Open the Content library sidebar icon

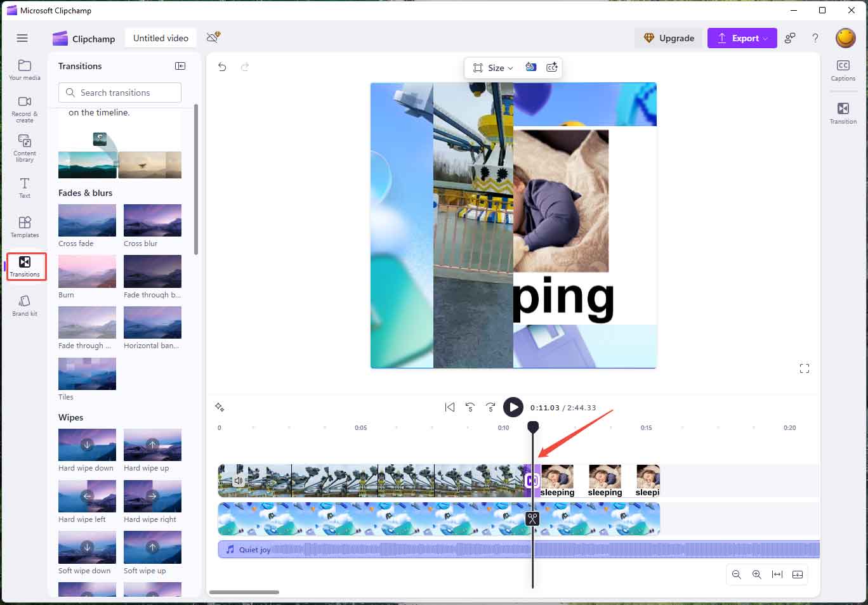pyautogui.click(x=24, y=147)
